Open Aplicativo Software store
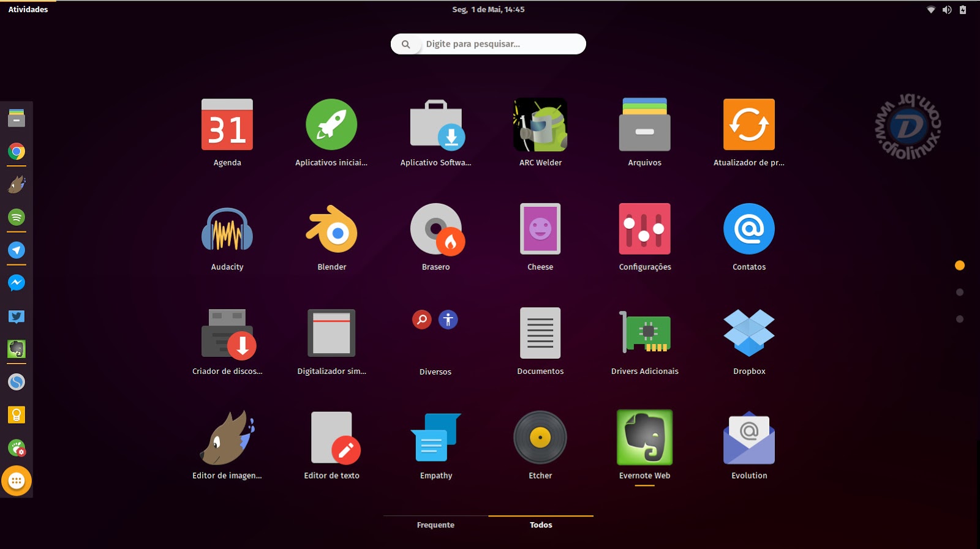Viewport: 980px width, 549px height. (436, 125)
